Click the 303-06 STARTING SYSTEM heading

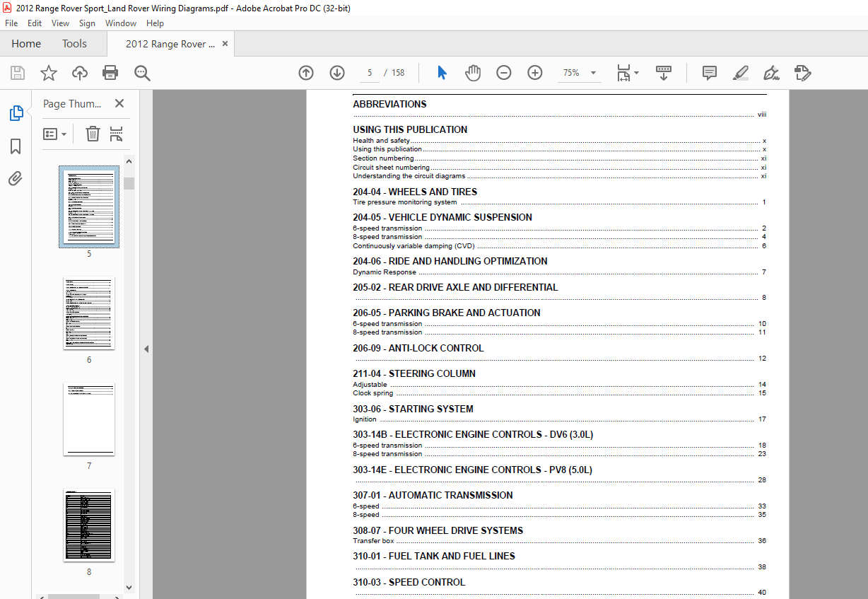point(414,409)
